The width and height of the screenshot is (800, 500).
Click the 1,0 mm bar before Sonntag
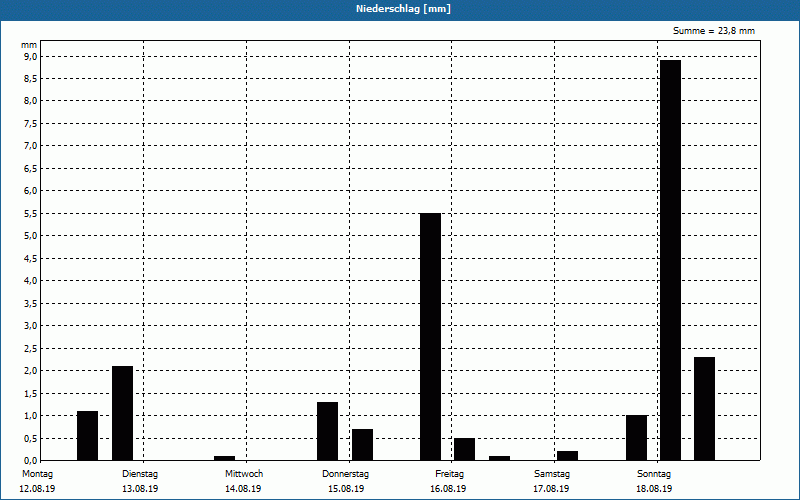637,438
